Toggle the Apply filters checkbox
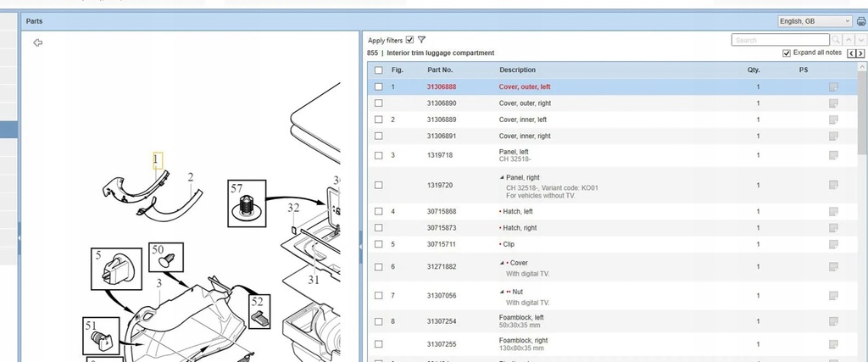Image resolution: width=868 pixels, height=362 pixels. pos(410,40)
